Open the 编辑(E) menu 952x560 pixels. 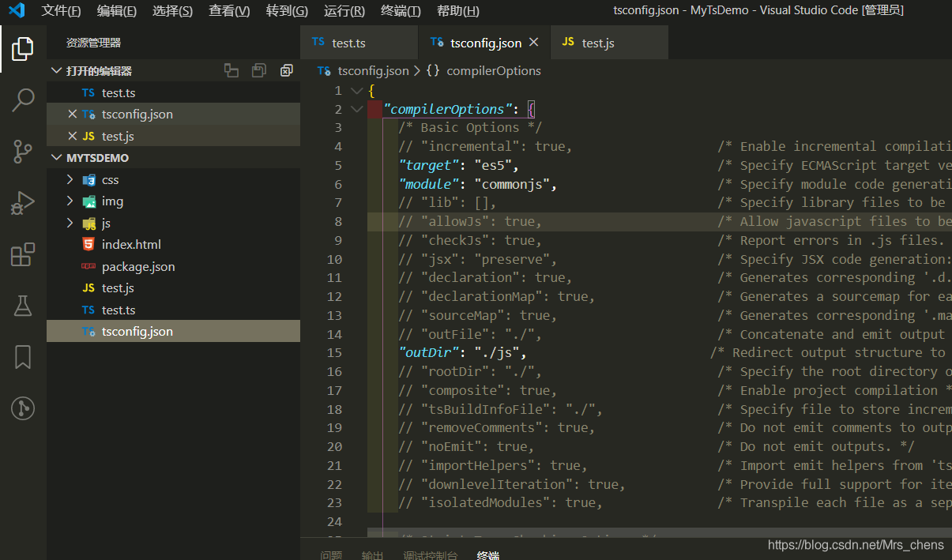click(x=116, y=11)
